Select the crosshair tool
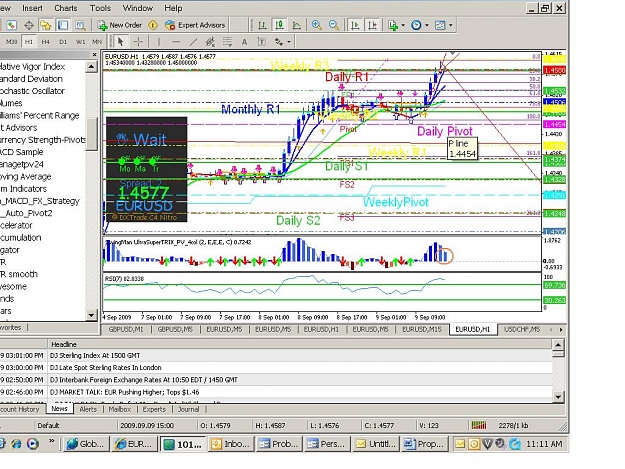Screen dimensions: 625x469 coord(138,41)
